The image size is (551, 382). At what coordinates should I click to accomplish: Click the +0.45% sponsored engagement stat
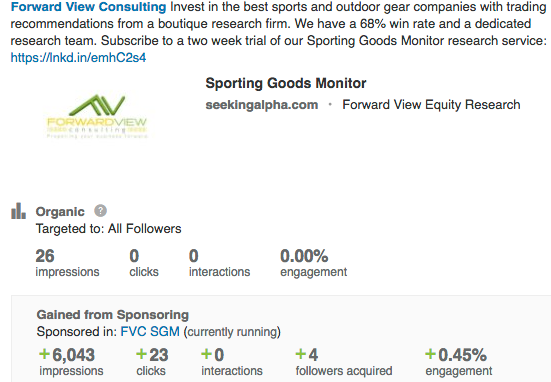[459, 362]
